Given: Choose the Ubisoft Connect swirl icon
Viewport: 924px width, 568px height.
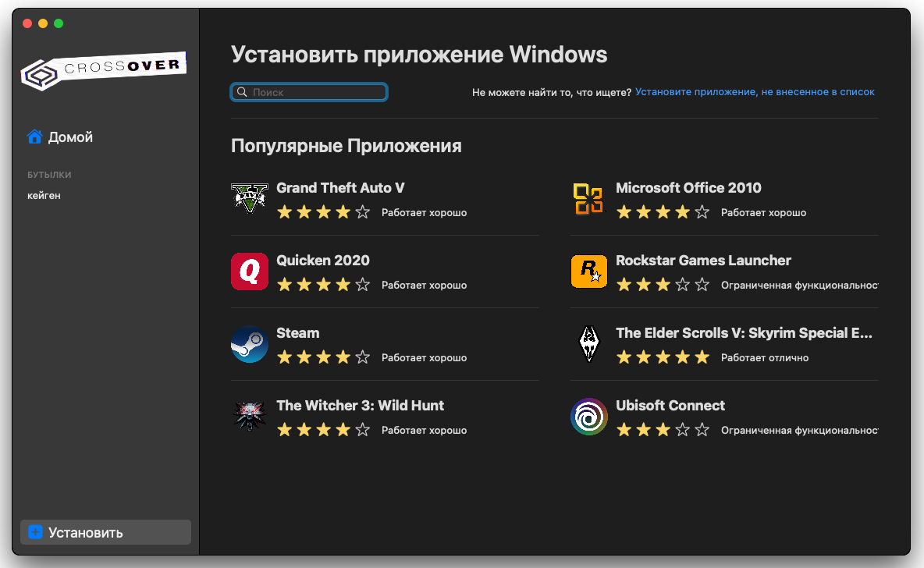Looking at the screenshot, I should point(589,416).
